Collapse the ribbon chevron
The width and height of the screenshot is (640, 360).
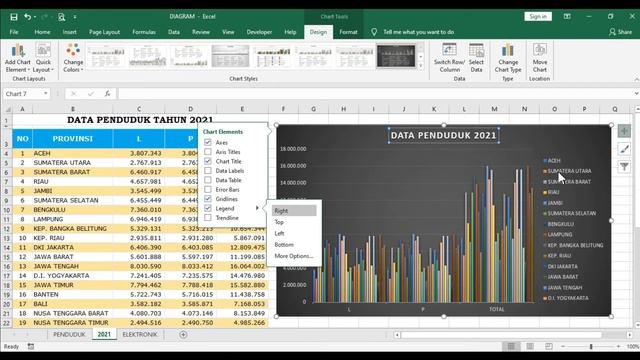tap(636, 79)
